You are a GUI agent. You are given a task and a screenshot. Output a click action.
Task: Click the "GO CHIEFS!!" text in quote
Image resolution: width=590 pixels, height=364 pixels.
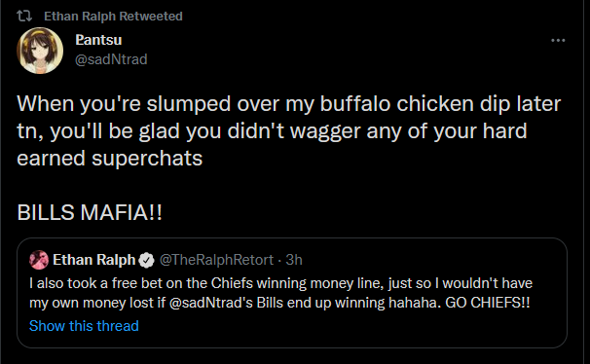488,303
